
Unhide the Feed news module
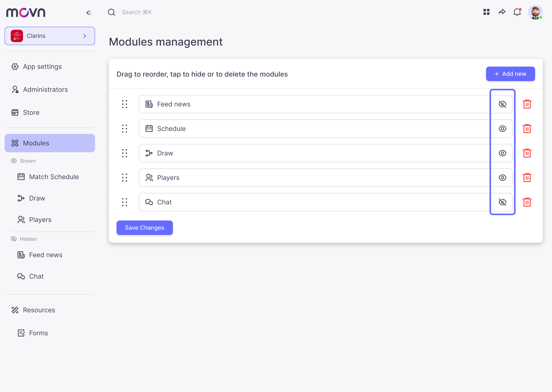[x=502, y=104]
